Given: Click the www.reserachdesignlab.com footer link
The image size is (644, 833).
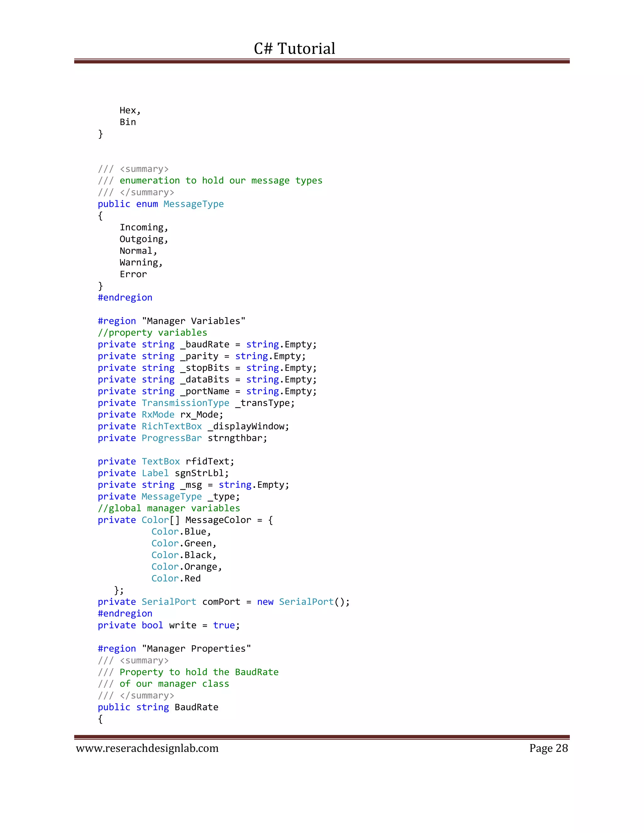Looking at the screenshot, I should 147,748.
